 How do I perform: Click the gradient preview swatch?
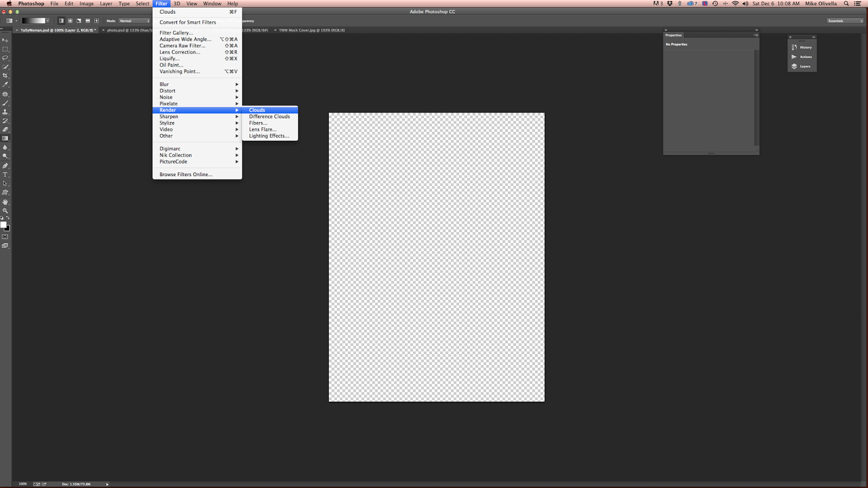(33, 21)
